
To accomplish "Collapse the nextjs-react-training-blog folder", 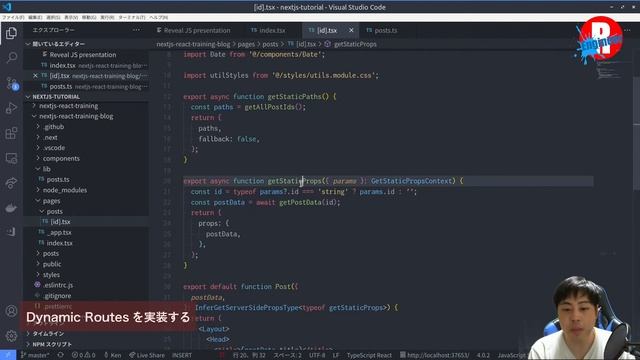I will [x=76, y=116].
